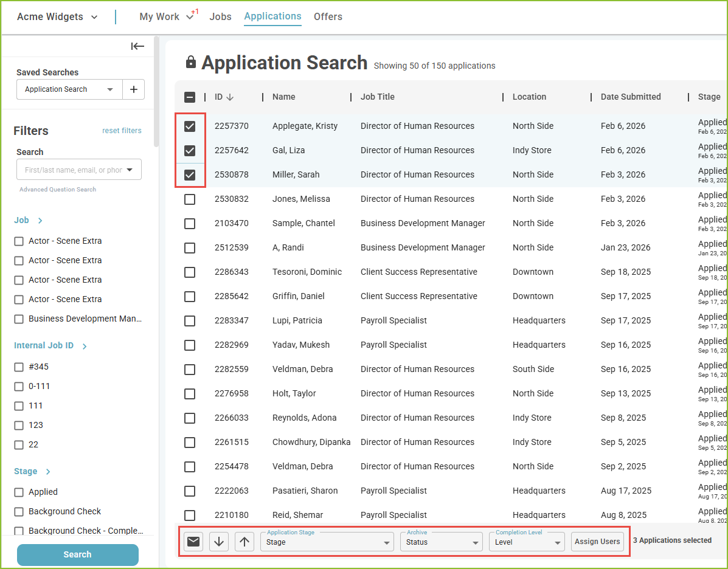Sort by the Stage column header
728x569 pixels.
tap(709, 97)
